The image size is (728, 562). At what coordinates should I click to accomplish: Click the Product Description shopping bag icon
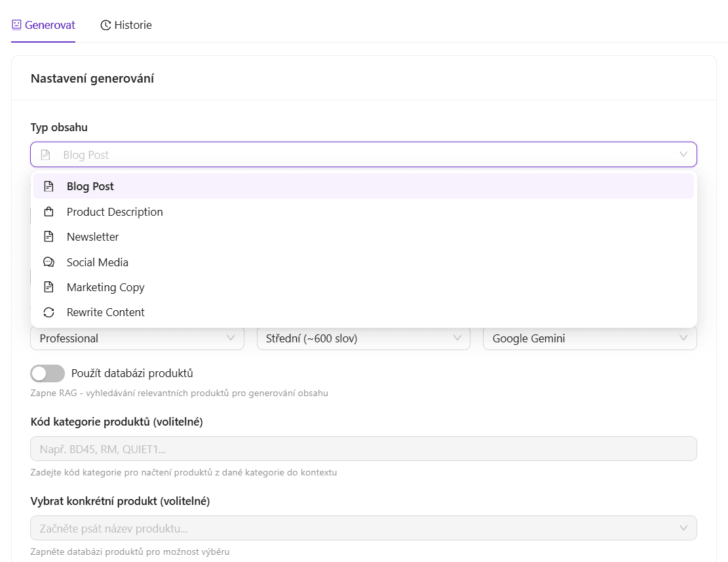click(x=48, y=212)
